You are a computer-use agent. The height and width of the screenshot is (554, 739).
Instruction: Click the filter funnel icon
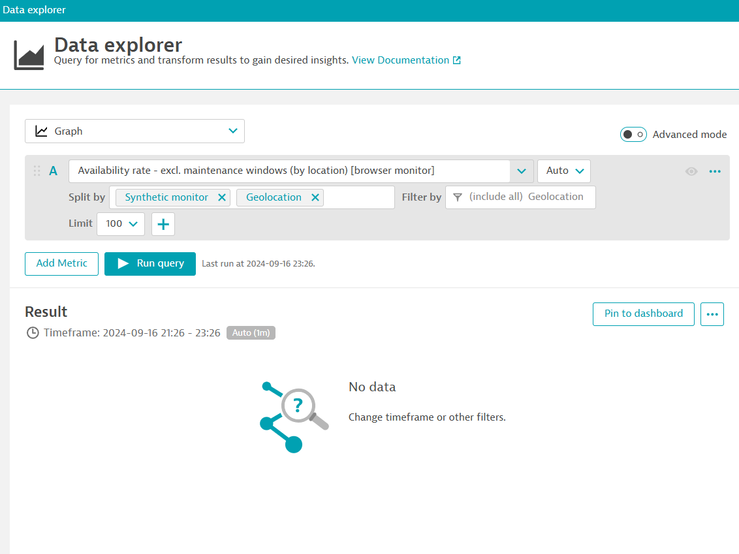tap(457, 198)
